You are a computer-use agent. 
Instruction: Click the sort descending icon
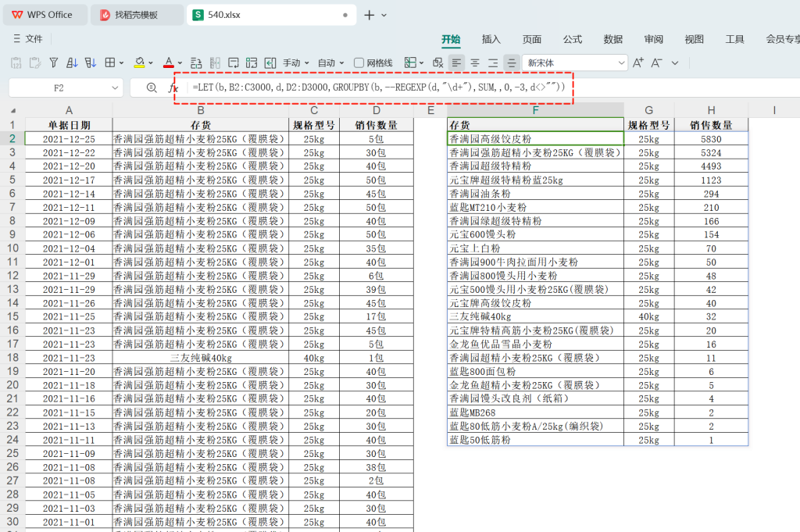pos(91,62)
